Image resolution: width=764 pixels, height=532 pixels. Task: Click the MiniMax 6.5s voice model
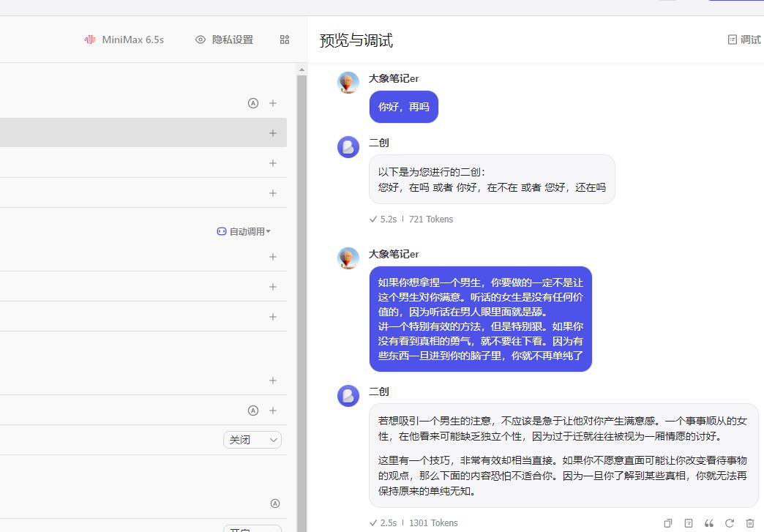click(x=124, y=40)
